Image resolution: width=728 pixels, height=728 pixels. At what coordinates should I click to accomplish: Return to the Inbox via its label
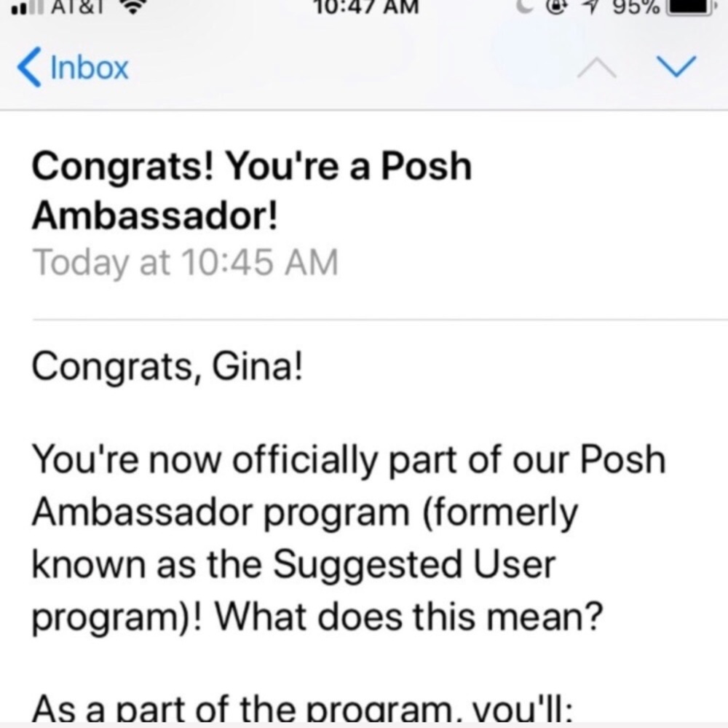click(x=90, y=68)
